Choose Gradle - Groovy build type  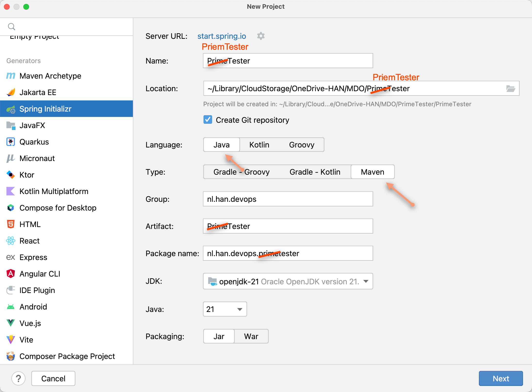coord(242,172)
